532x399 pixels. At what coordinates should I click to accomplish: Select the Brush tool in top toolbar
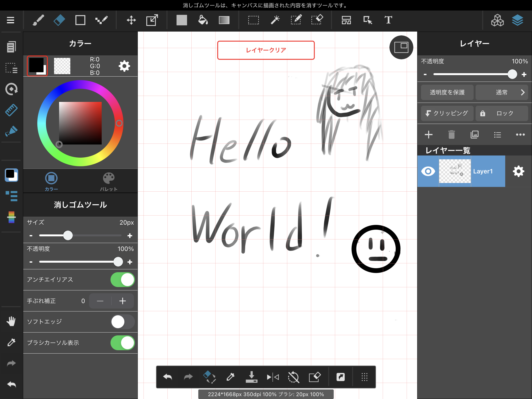click(x=38, y=20)
